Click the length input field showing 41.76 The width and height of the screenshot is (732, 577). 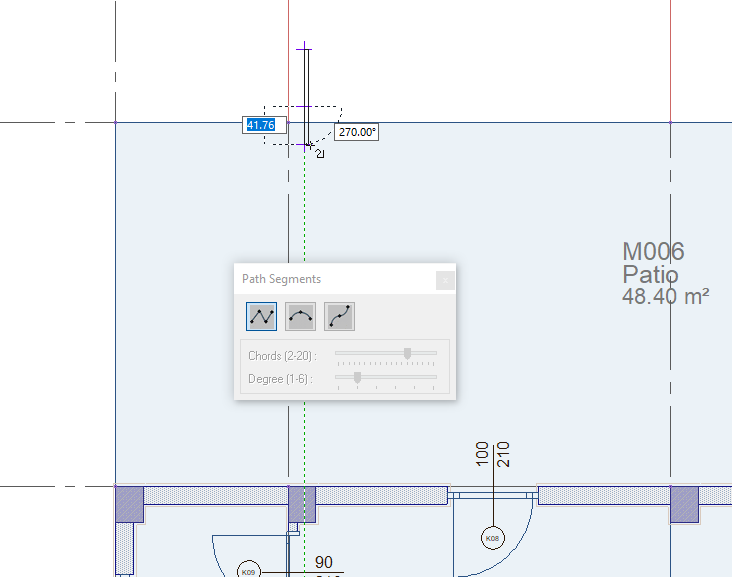(264, 125)
